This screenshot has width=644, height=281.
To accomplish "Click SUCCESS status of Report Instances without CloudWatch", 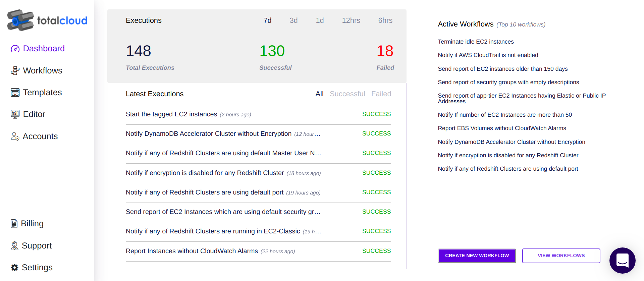I will point(376,251).
